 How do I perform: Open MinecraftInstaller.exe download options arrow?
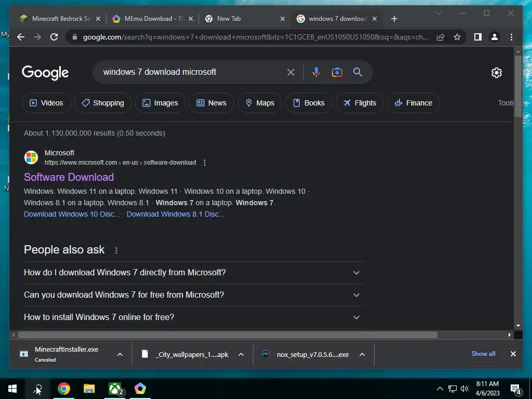click(120, 354)
